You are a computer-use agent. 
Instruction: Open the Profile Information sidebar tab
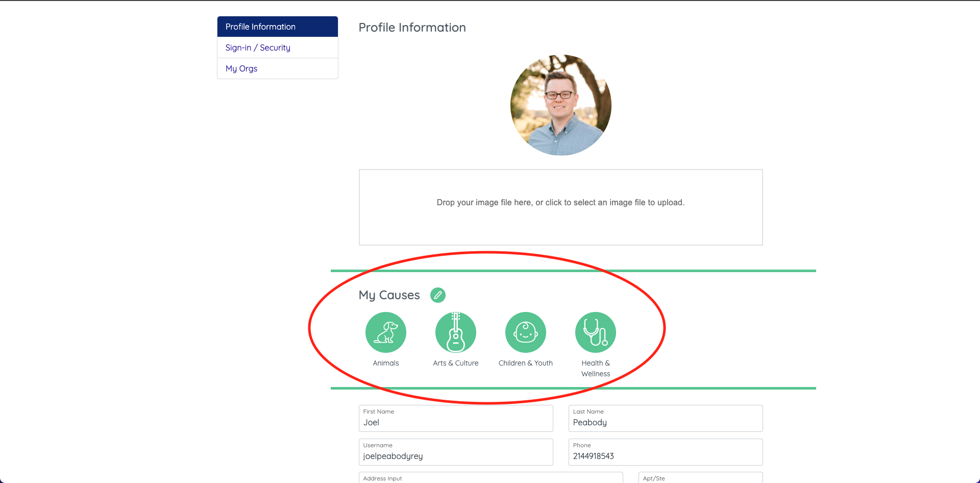click(x=278, y=27)
